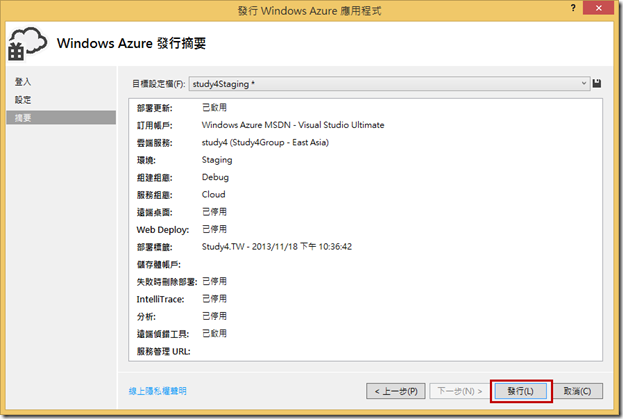The width and height of the screenshot is (623, 419).
Task: Click the 'Staging' environment value
Action: tap(217, 160)
